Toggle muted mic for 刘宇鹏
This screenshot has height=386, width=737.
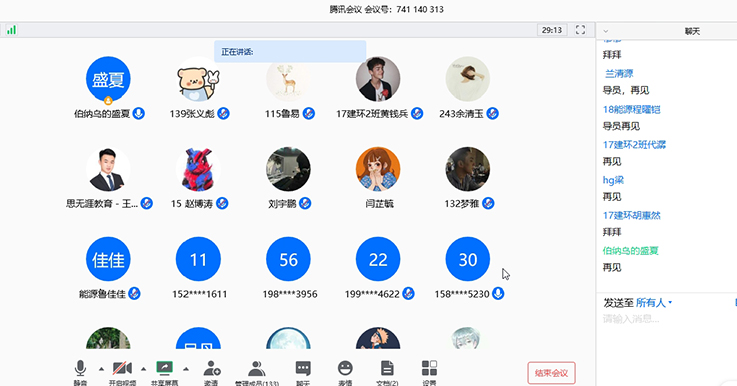pos(305,204)
